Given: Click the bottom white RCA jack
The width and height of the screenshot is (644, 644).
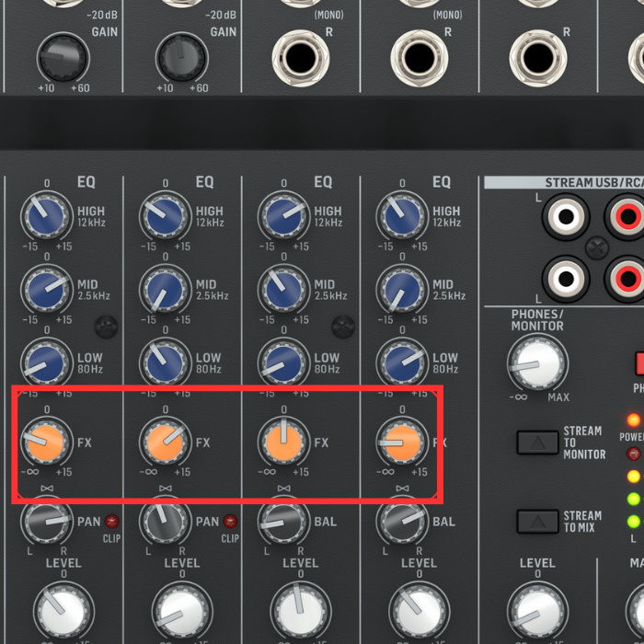Looking at the screenshot, I should [561, 278].
